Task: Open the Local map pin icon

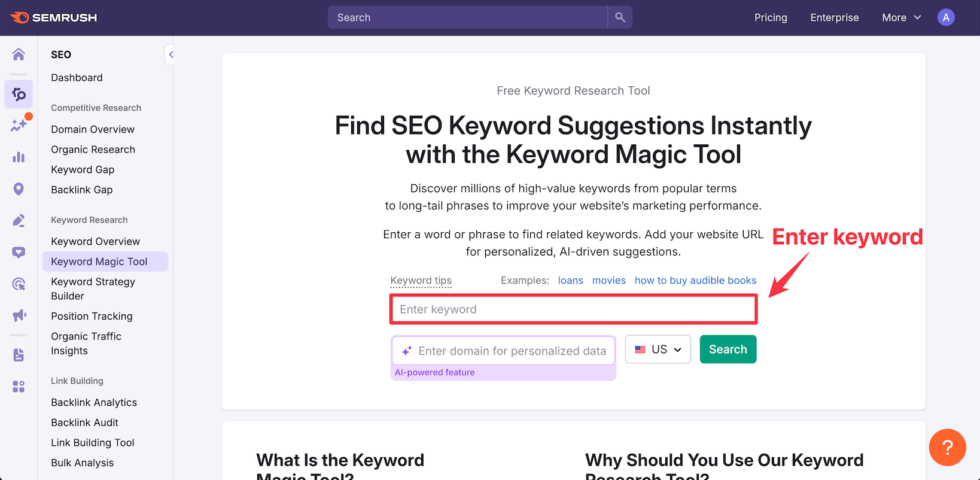Action: point(19,189)
